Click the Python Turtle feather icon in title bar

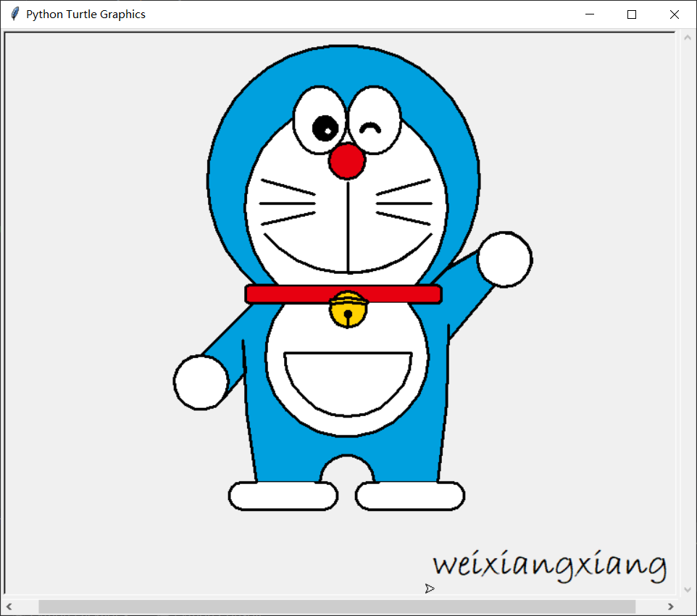(14, 14)
